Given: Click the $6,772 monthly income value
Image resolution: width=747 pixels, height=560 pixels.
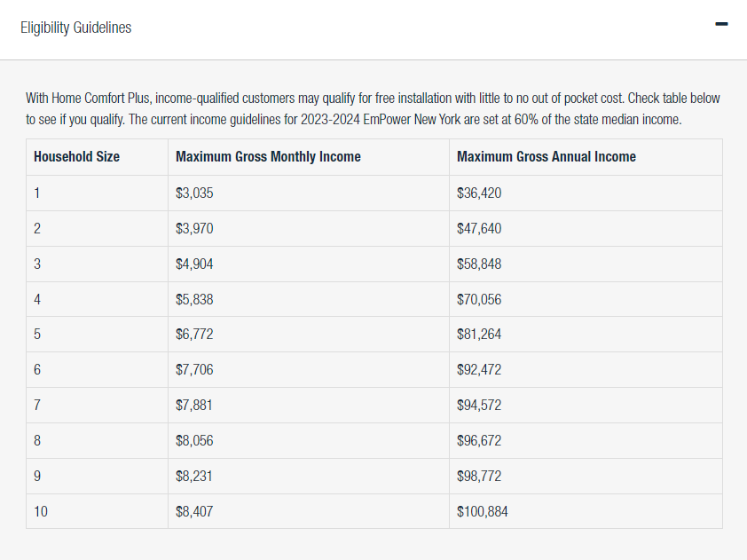Looking at the screenshot, I should 194,335.
